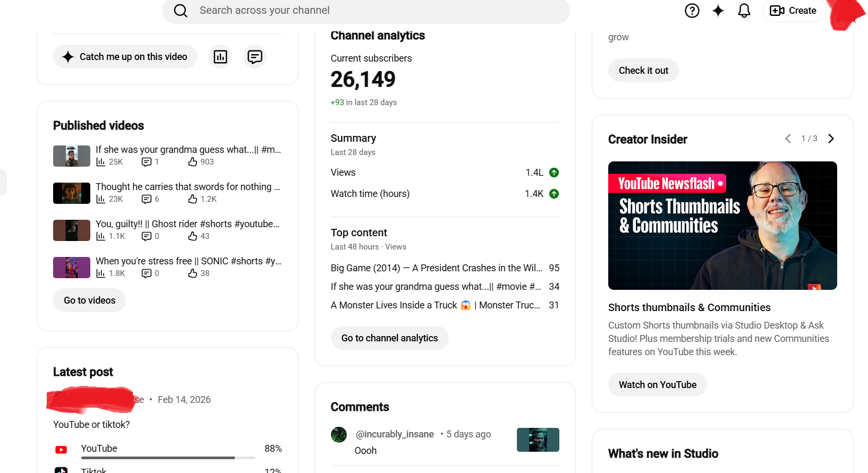Open top content 'Big Game (2014)' row
This screenshot has height=473, width=868.
[445, 268]
